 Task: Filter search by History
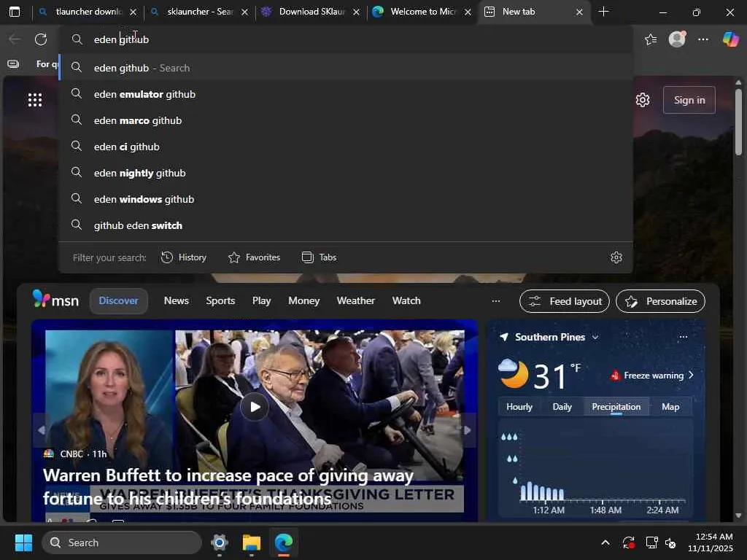184,257
